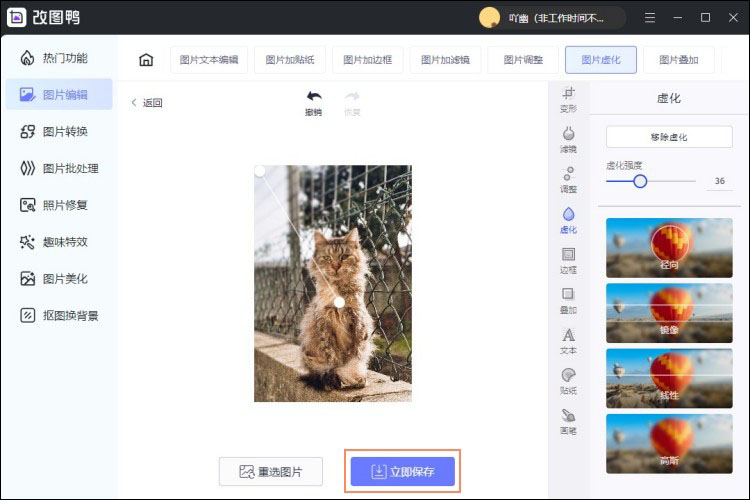Switch to the 图片加滤镜 tab
Screen dimensions: 750x500
point(445,60)
